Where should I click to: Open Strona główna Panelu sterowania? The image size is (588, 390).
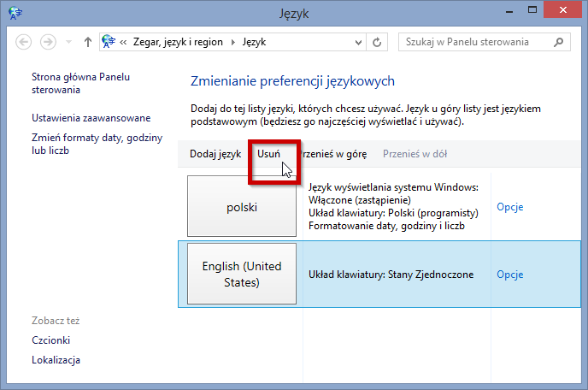[80, 83]
